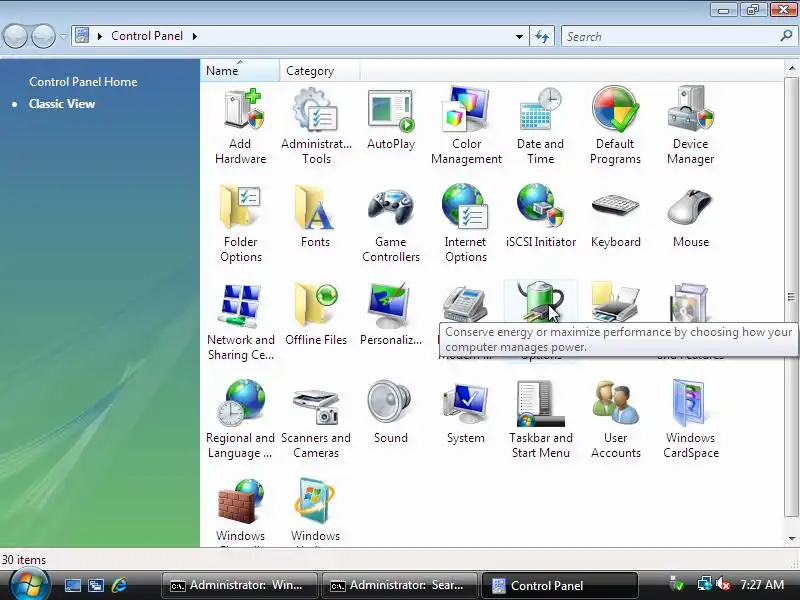
Task: Select Device Manager icon
Action: 690,126
